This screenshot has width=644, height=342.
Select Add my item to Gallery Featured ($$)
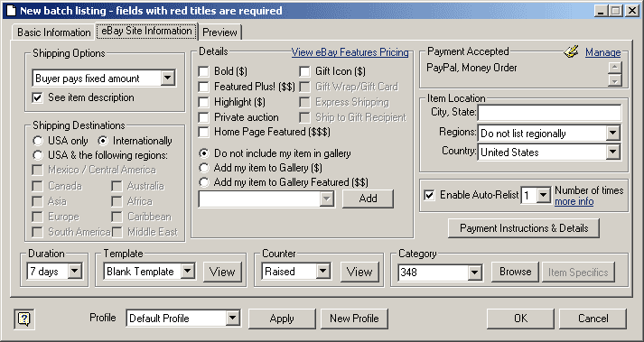pyautogui.click(x=204, y=182)
